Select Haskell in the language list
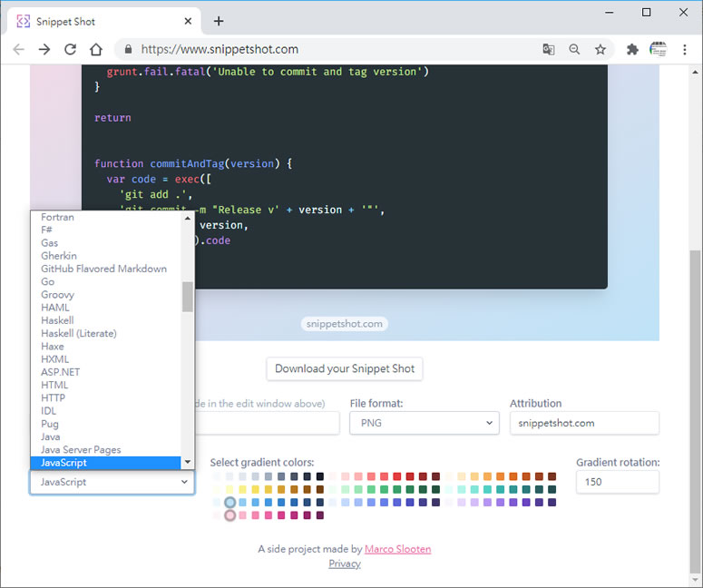The image size is (703, 588). [x=105, y=320]
